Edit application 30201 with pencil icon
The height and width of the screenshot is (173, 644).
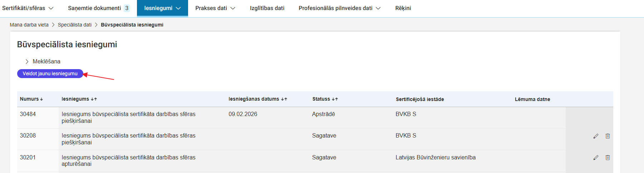[x=596, y=158]
